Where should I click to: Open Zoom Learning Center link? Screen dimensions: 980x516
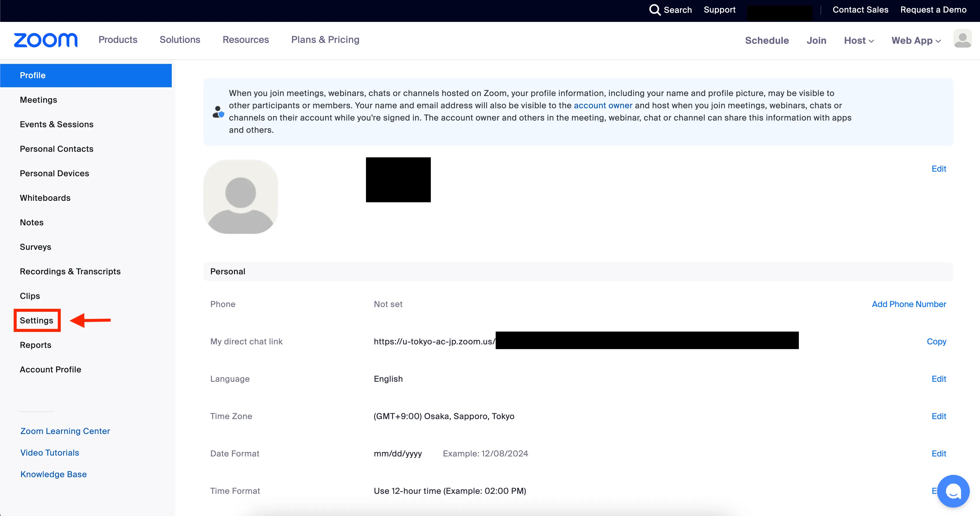(65, 431)
